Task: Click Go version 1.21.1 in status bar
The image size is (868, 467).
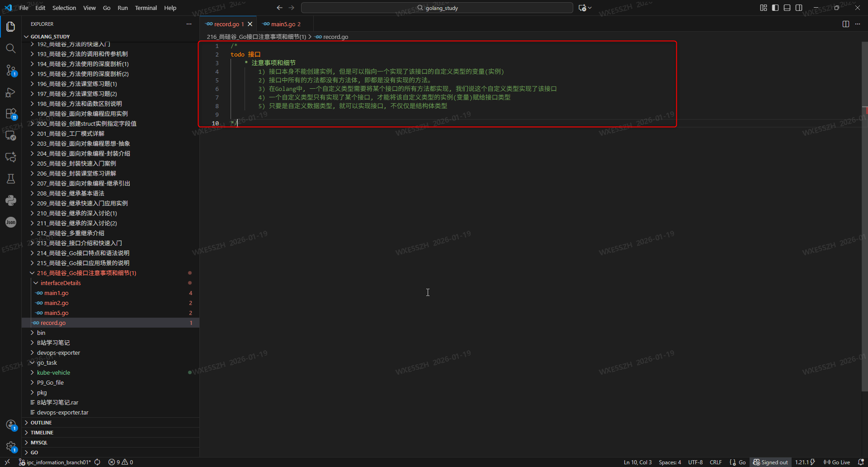Action: pos(805,462)
